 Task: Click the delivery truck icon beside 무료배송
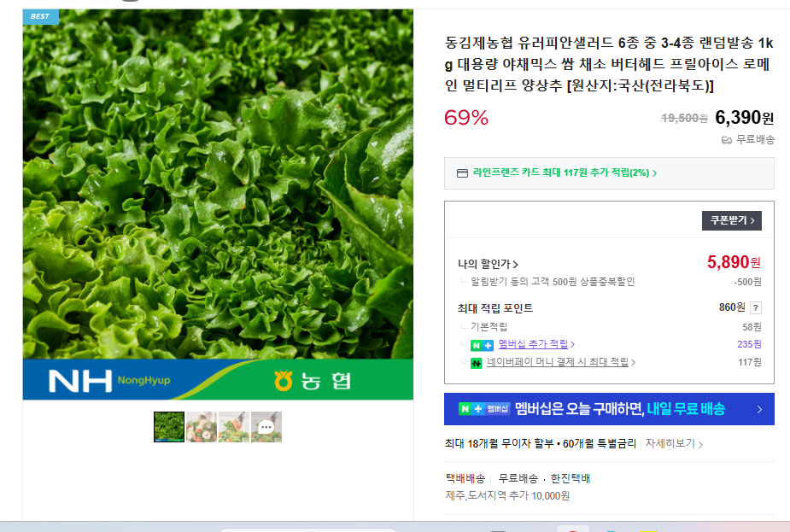726,139
